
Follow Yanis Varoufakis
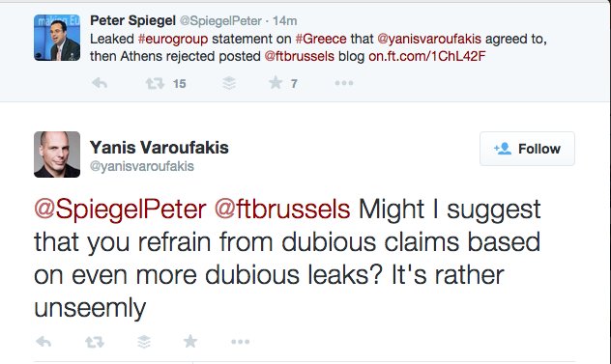pos(527,149)
